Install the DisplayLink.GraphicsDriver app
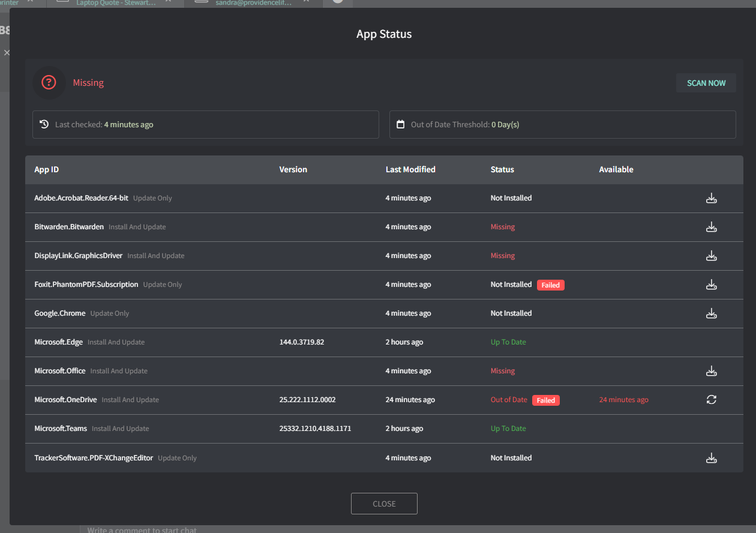Viewport: 756px width, 533px height. [711, 256]
